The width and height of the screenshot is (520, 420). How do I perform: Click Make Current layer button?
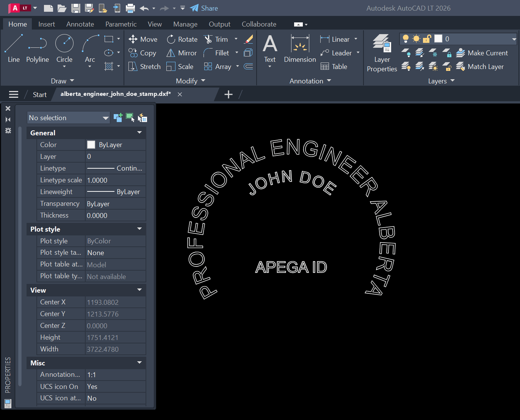(x=482, y=53)
